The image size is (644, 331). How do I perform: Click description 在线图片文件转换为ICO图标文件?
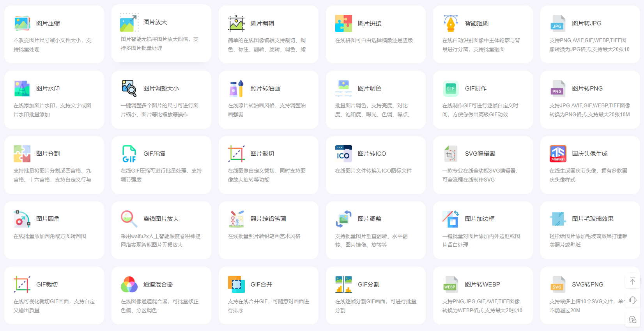tap(373, 171)
